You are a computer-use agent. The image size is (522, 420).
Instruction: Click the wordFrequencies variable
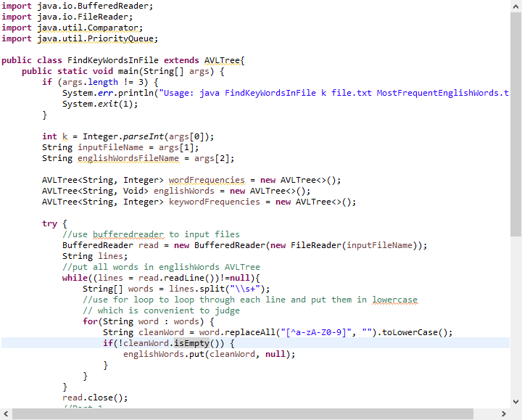coord(207,180)
